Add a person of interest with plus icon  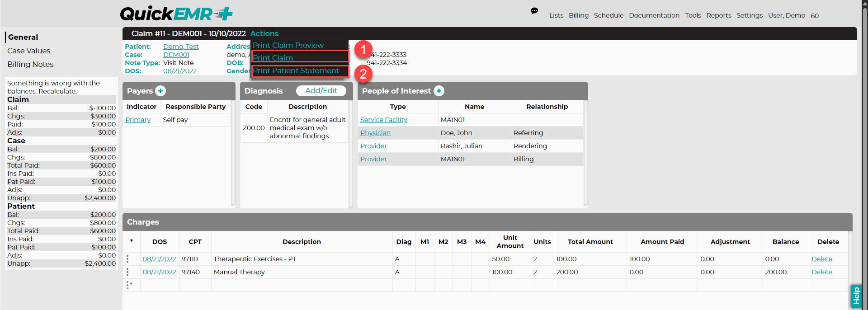(x=439, y=91)
